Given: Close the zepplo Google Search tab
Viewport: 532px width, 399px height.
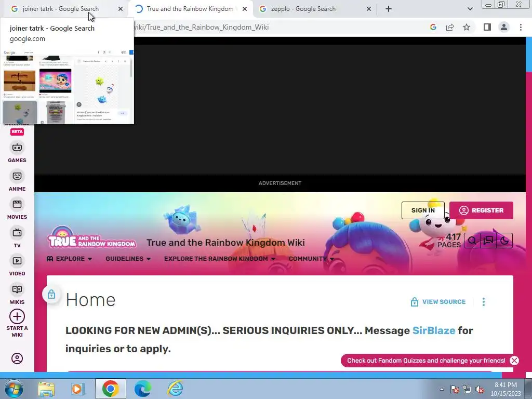Looking at the screenshot, I should [369, 9].
